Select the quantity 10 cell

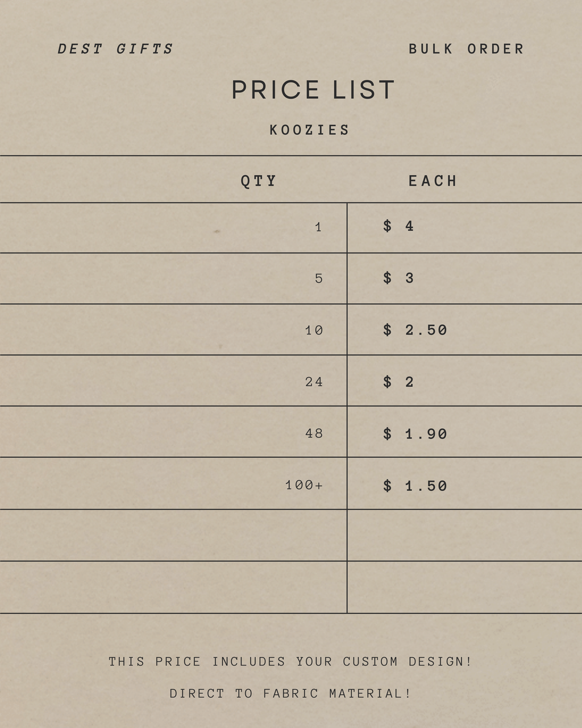pos(314,330)
